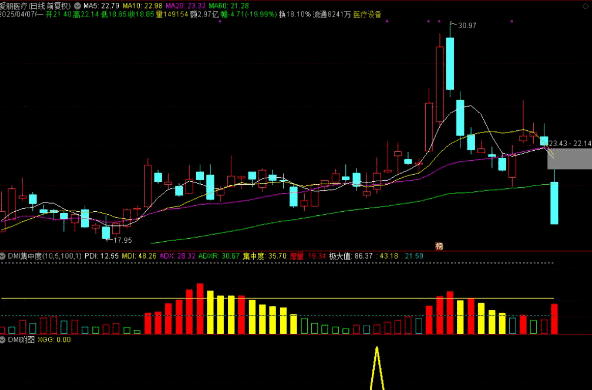
Task: Open the 医疗设备 sector link
Action: [x=367, y=15]
